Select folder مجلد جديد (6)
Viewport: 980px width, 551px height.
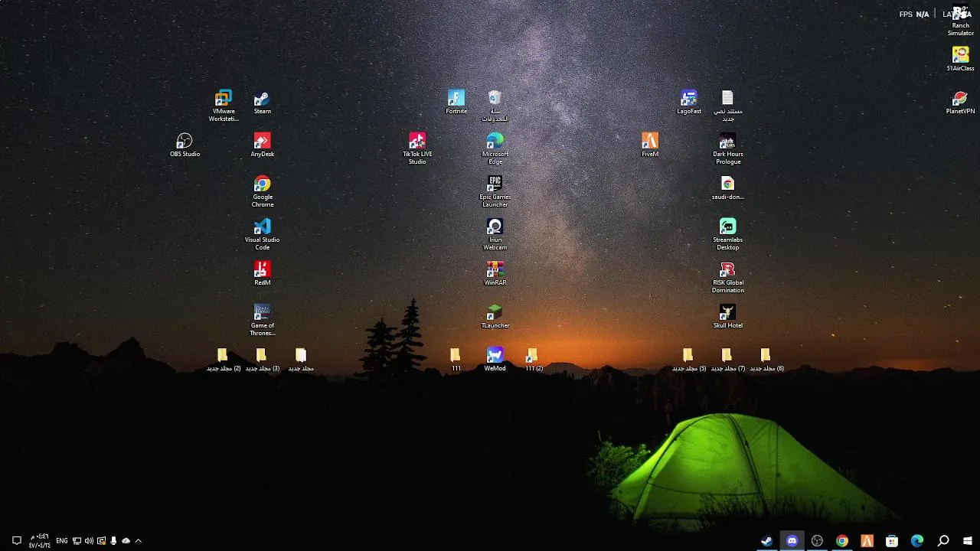tap(766, 360)
